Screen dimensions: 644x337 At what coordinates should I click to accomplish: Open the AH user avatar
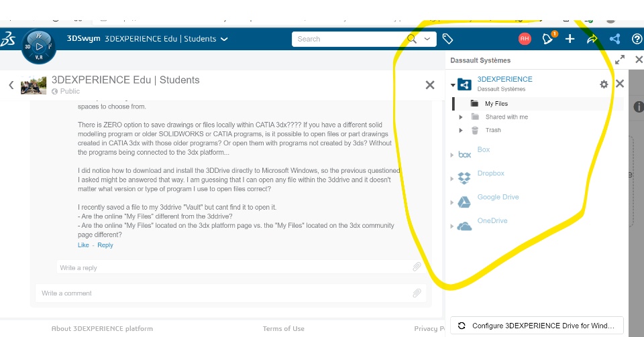[525, 39]
